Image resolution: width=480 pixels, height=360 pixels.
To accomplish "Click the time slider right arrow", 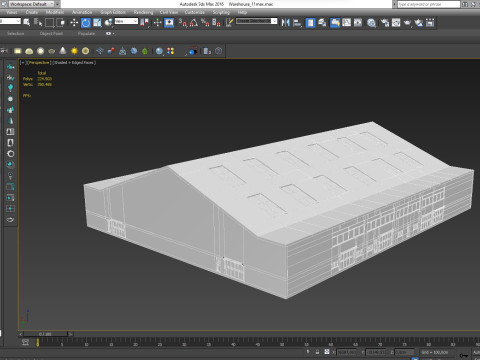I will pos(70,334).
